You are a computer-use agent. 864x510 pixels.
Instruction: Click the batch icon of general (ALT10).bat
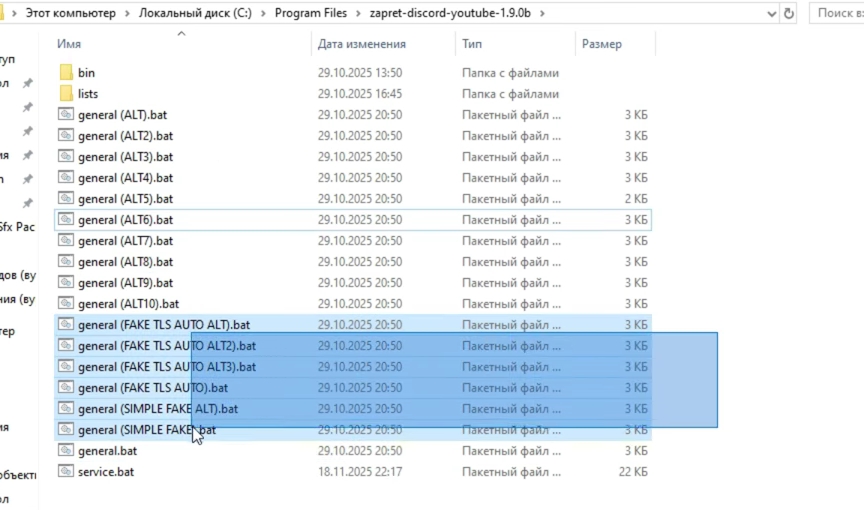[x=66, y=303]
